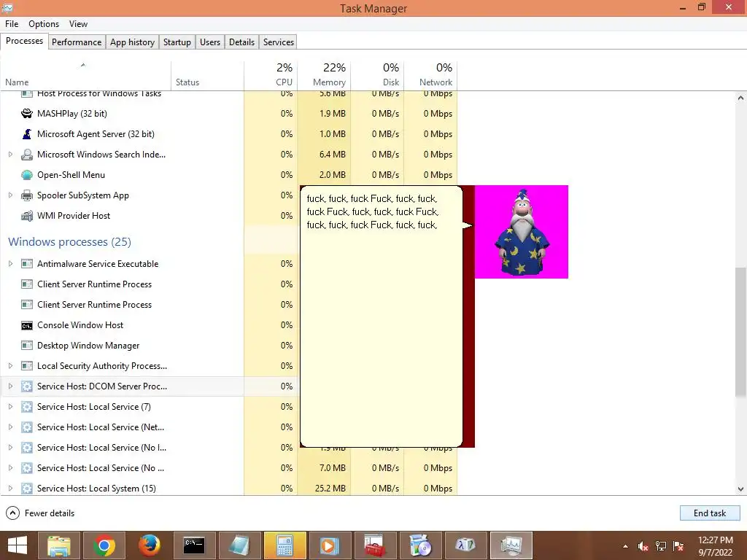Launch Firefox from the taskbar
747x560 pixels.
149,545
